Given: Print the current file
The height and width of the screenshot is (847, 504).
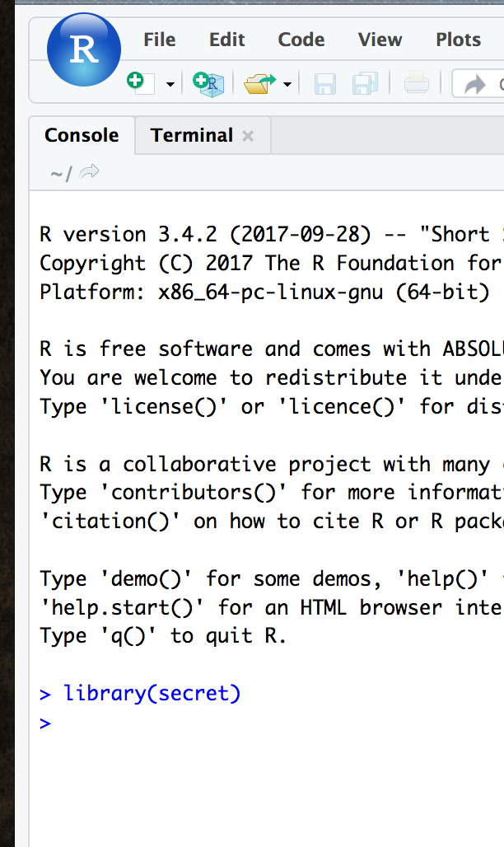Looking at the screenshot, I should coord(417,84).
